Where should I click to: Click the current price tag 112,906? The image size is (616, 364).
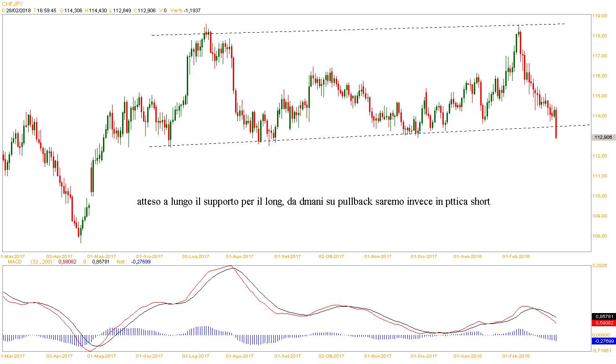[604, 137]
